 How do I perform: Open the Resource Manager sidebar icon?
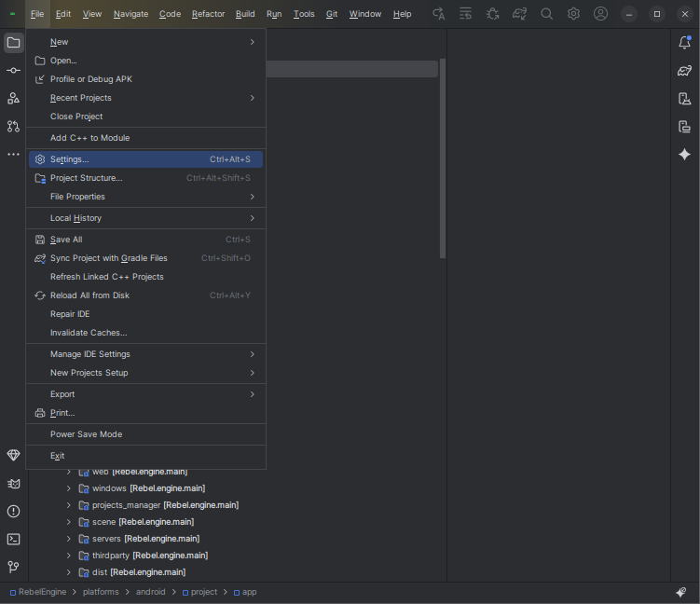(13, 98)
